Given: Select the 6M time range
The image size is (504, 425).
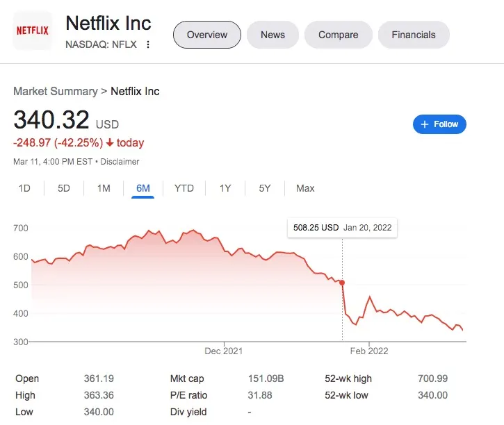Looking at the screenshot, I should click(143, 188).
